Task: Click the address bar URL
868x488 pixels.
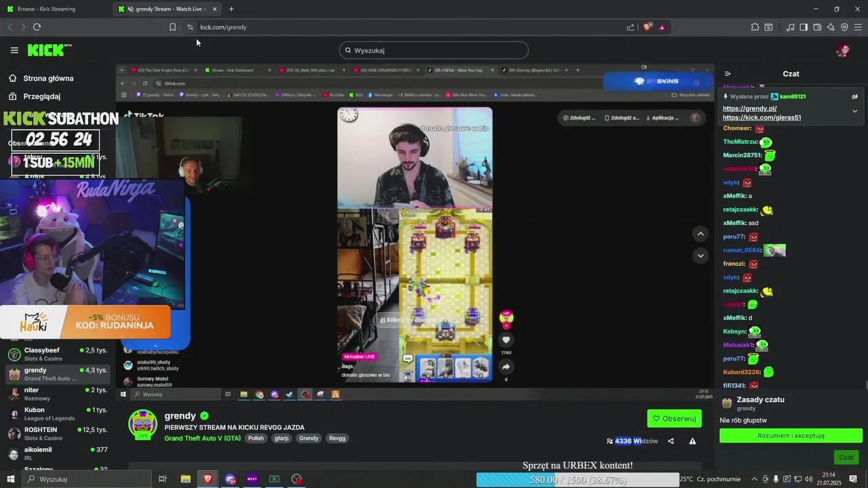Action: (223, 27)
